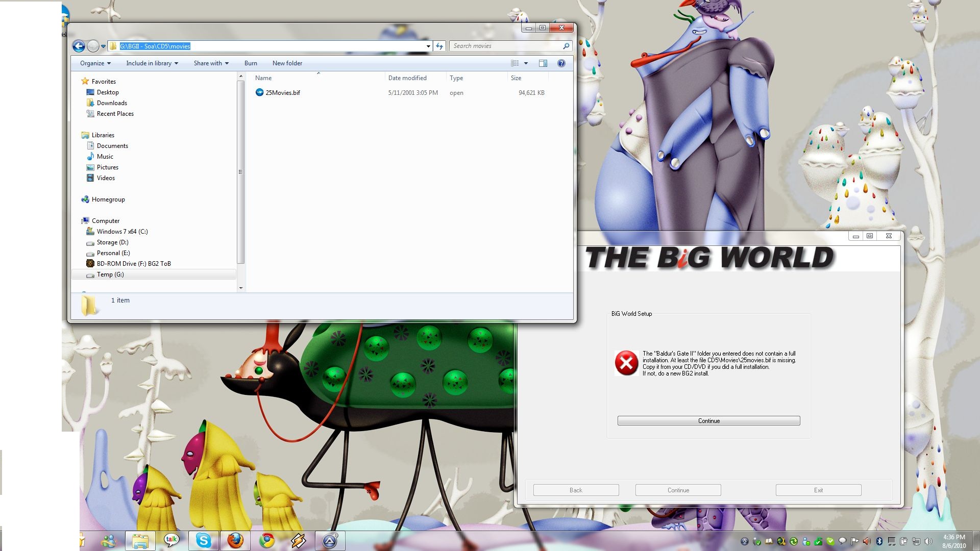Open Winamp taskbar icon
980x551 pixels.
pyautogui.click(x=299, y=541)
